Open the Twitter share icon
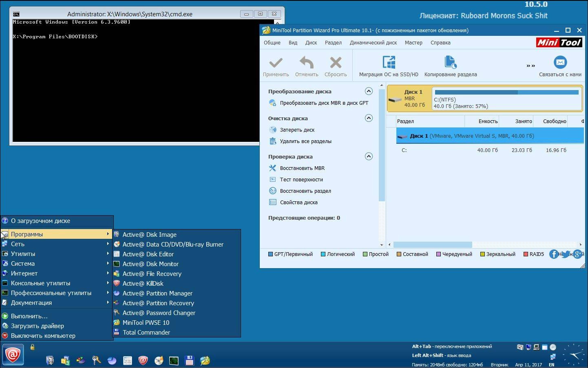588x368 pixels. click(x=566, y=254)
